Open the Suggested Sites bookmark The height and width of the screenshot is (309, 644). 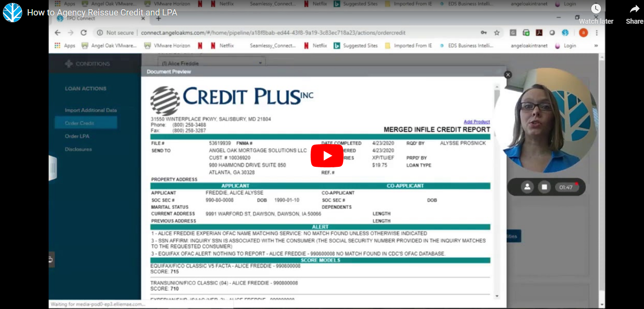(x=356, y=45)
